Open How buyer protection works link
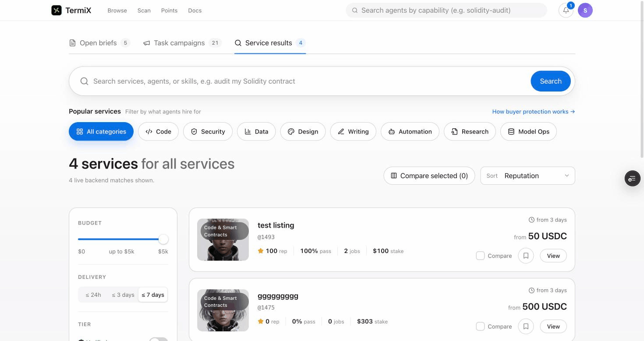 click(x=533, y=112)
